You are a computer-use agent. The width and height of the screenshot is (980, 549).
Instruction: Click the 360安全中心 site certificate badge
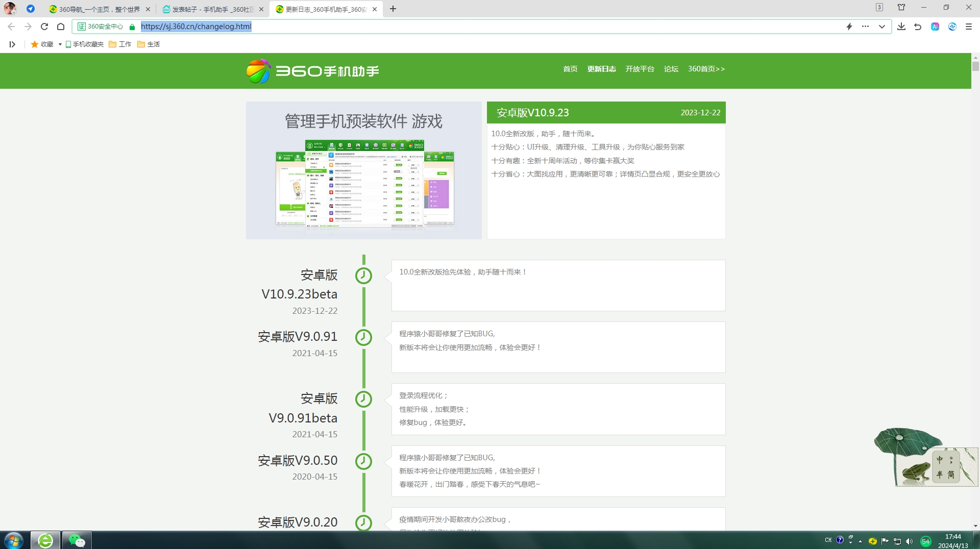pyautogui.click(x=101, y=27)
